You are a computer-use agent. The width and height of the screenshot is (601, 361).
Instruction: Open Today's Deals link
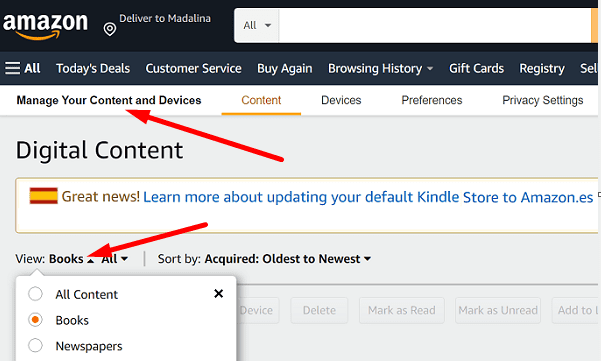point(93,69)
